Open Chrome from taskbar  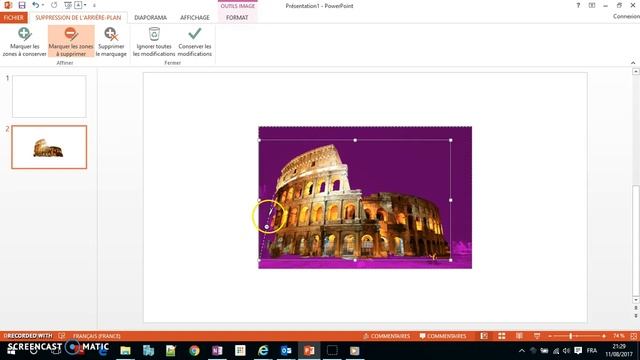(x=194, y=351)
